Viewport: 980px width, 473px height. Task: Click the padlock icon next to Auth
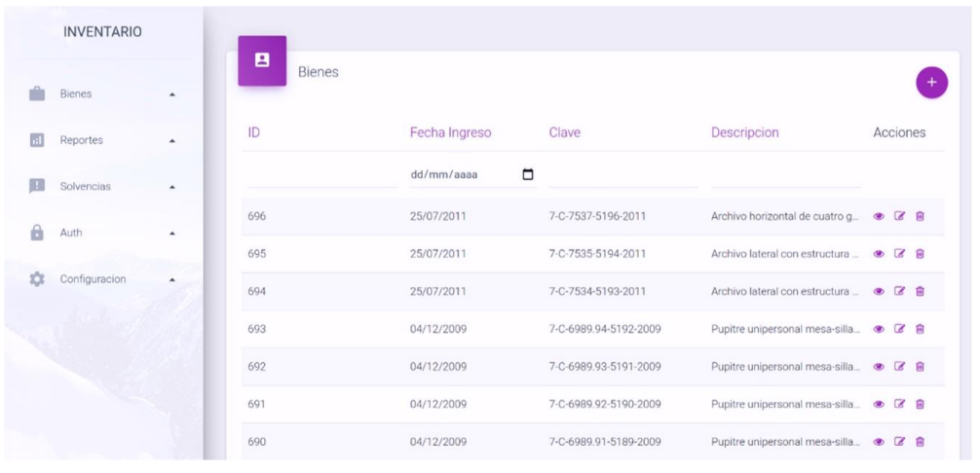[37, 233]
